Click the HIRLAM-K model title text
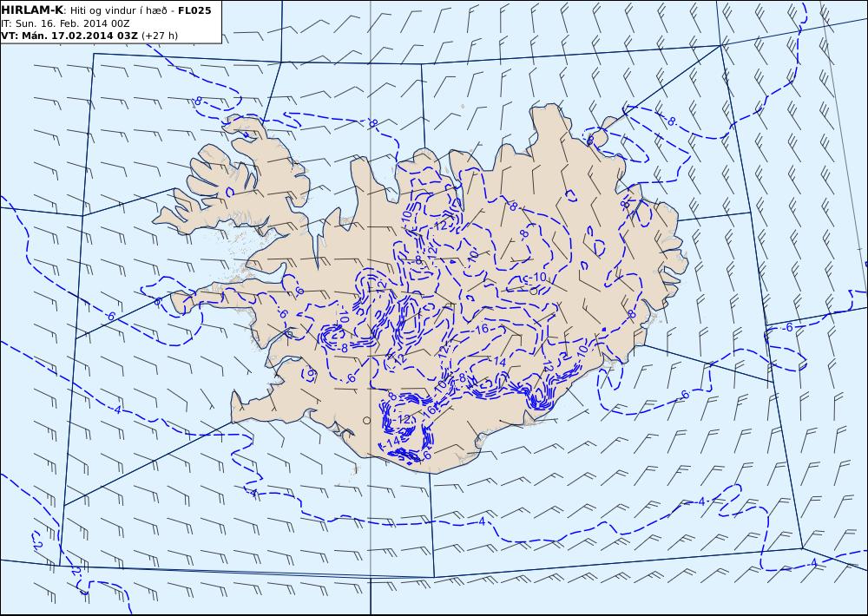 pos(32,10)
